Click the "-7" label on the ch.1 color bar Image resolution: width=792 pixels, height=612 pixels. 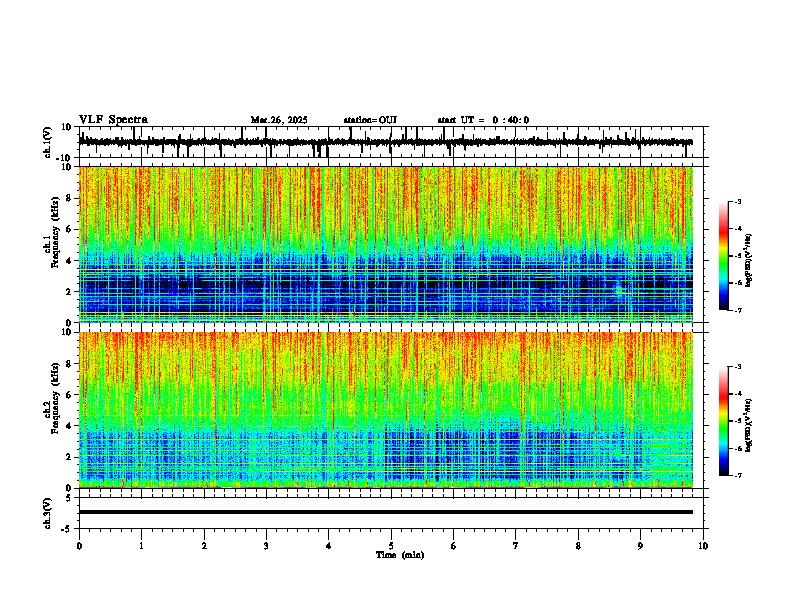coord(737,310)
